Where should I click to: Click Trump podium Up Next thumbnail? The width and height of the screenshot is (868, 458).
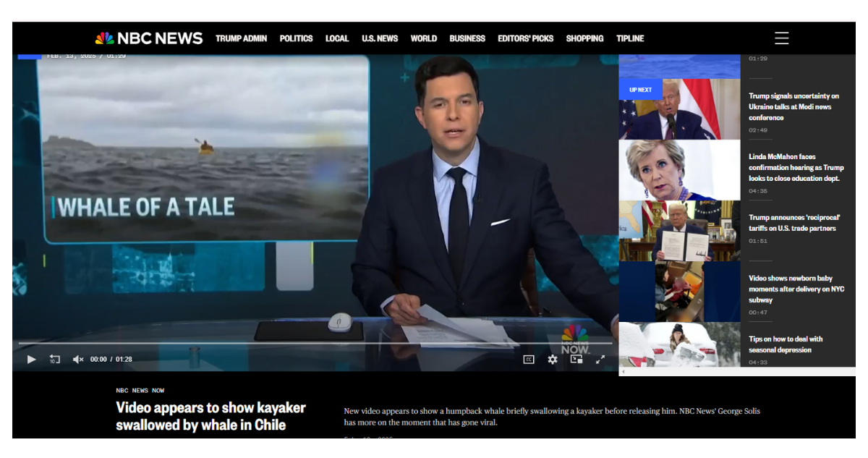(680, 109)
